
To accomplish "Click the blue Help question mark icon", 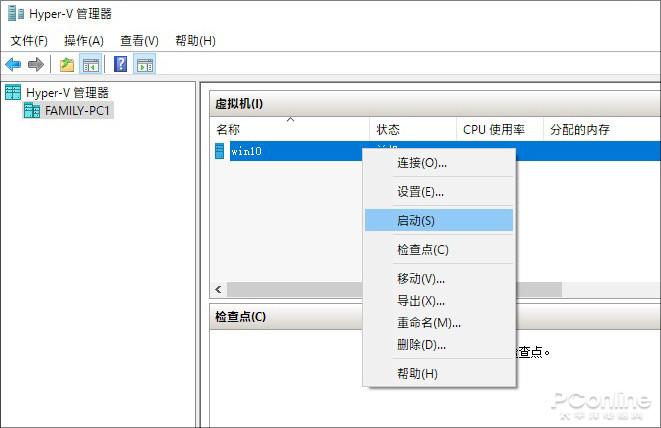I will click(120, 64).
